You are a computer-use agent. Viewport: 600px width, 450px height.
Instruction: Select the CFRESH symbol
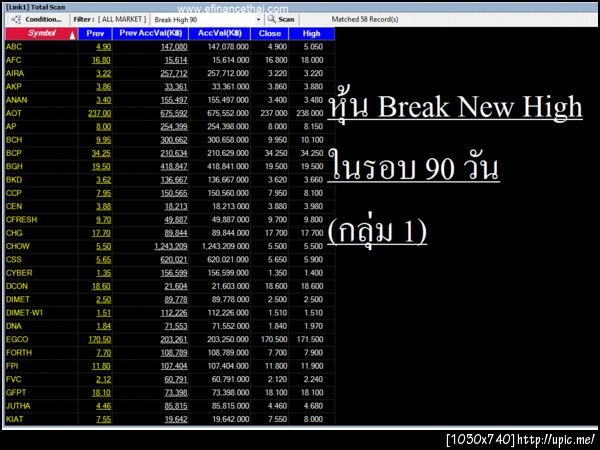point(21,220)
